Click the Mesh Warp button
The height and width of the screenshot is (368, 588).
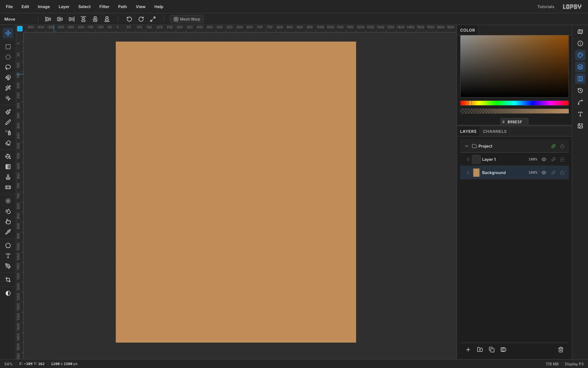[x=187, y=19]
